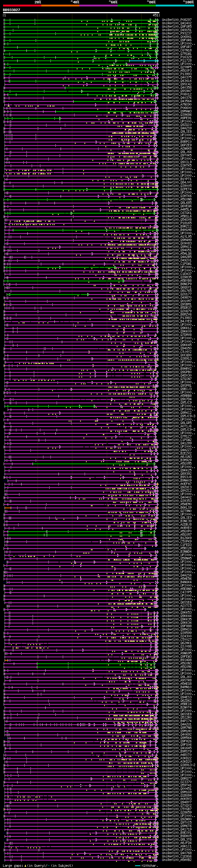Select hit UniRef100_B1YPT1
197x868 pixels.
176,179
